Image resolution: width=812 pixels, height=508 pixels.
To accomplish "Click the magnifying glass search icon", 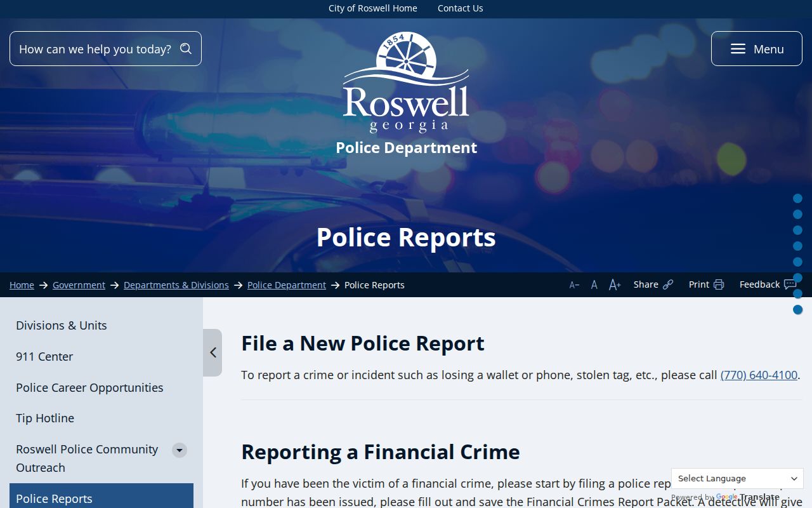I will pyautogui.click(x=186, y=49).
